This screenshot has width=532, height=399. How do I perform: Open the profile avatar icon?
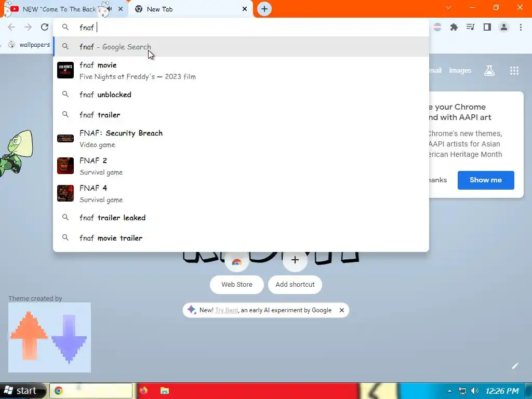click(x=504, y=27)
